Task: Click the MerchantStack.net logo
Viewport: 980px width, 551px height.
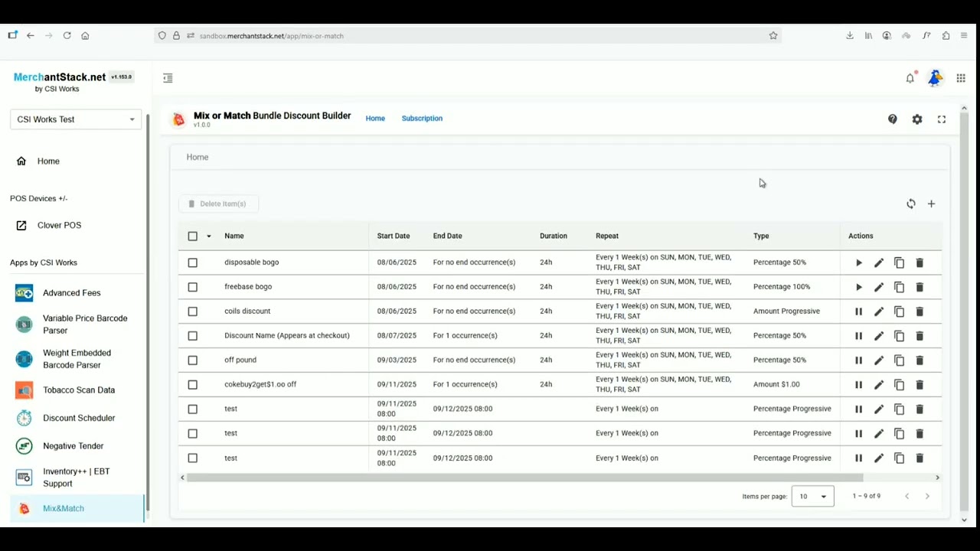Action: pyautogui.click(x=60, y=77)
